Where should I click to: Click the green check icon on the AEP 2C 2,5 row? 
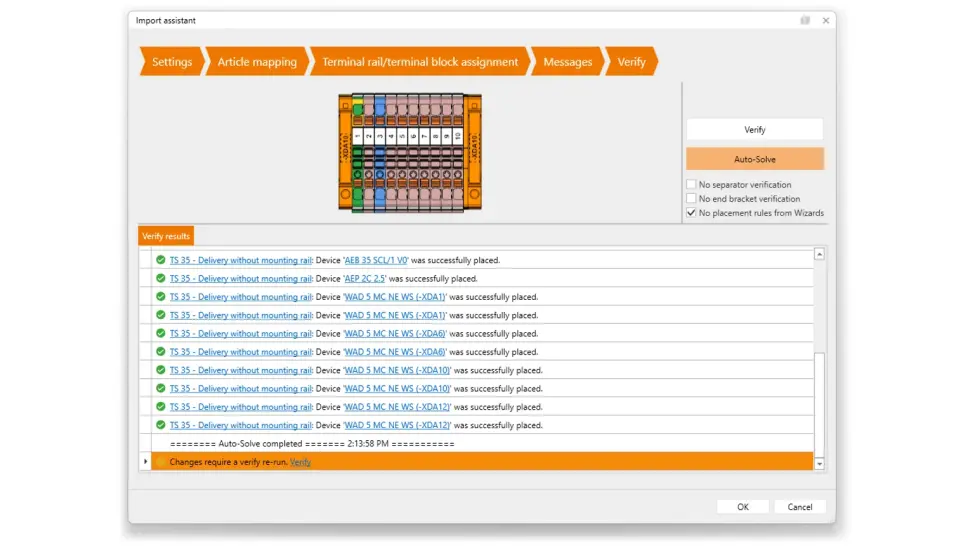pos(160,278)
